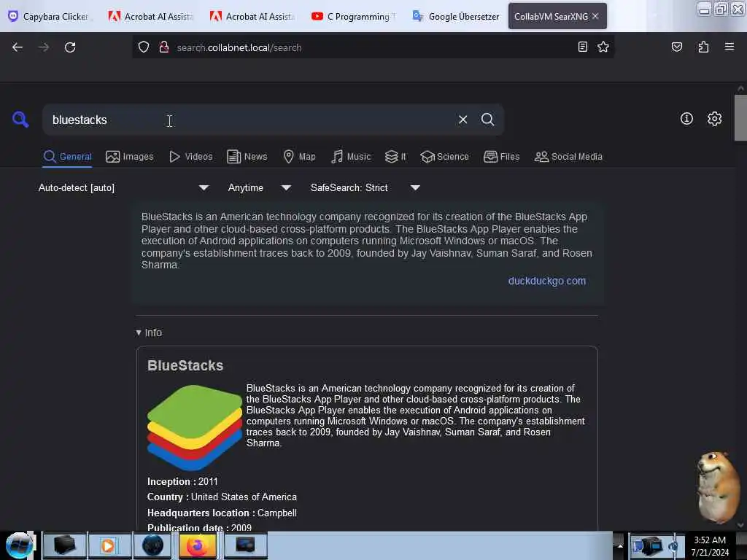Reload the current page
Image resolution: width=747 pixels, height=560 pixels.
(70, 47)
